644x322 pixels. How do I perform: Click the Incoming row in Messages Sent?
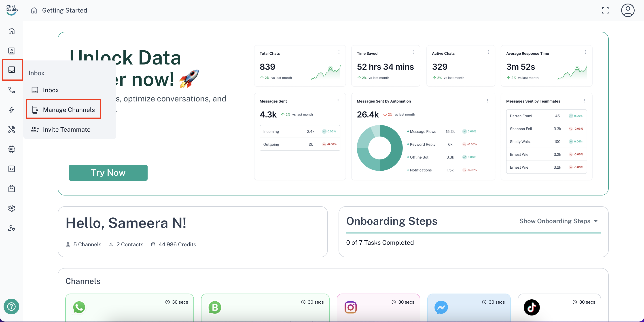pos(300,131)
